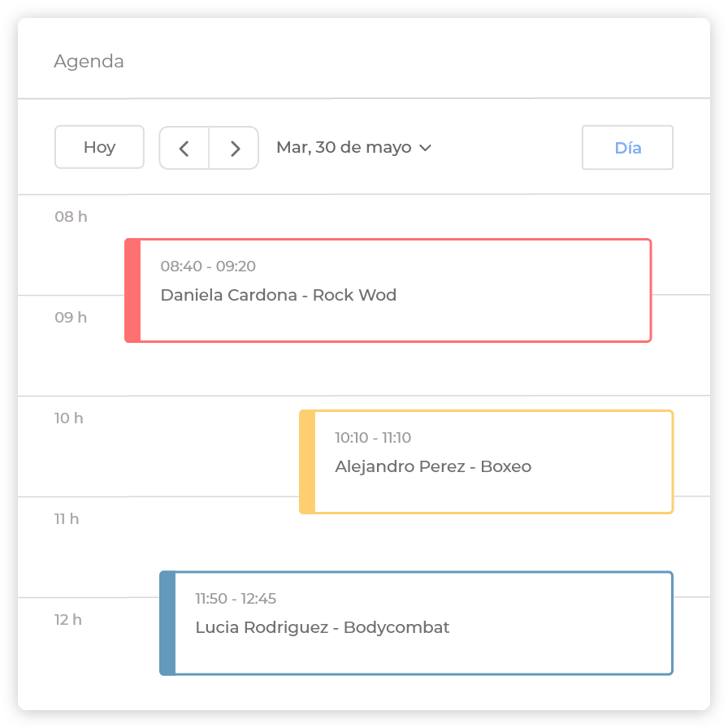Select the Día view button
Image resolution: width=728 pixels, height=728 pixels.
tap(627, 148)
